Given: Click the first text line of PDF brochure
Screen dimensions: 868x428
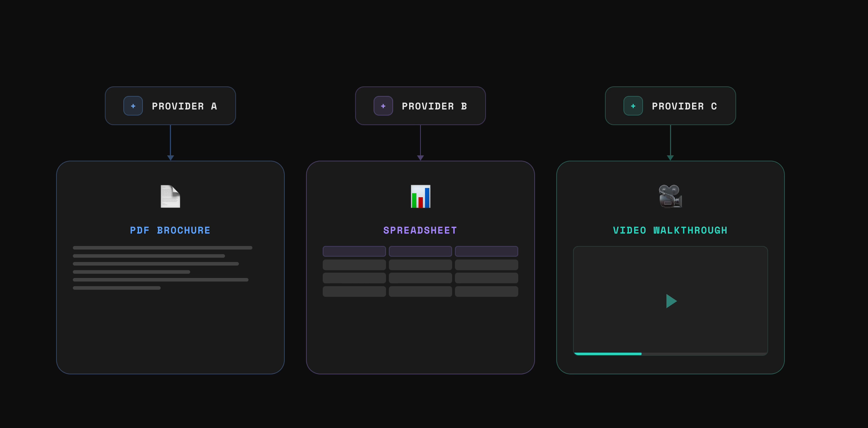Looking at the screenshot, I should (x=162, y=248).
